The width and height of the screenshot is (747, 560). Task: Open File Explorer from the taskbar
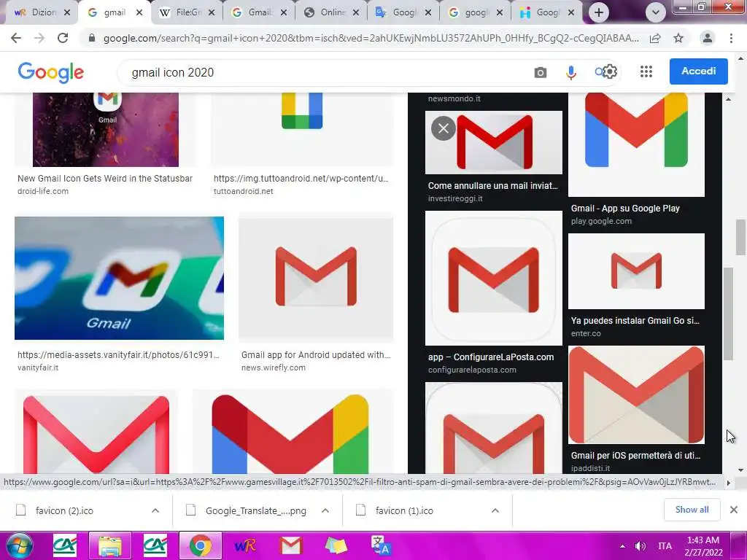point(109,545)
